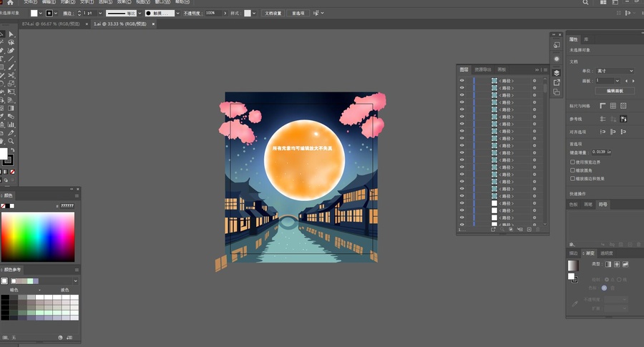Select the Slice tool
Image resolution: width=644 pixels, height=347 pixels.
[x=11, y=133]
